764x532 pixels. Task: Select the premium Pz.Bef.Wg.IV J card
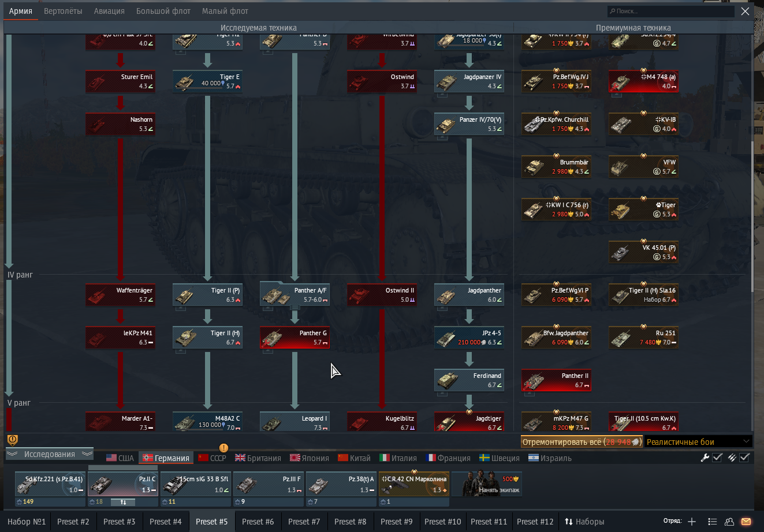(556, 81)
